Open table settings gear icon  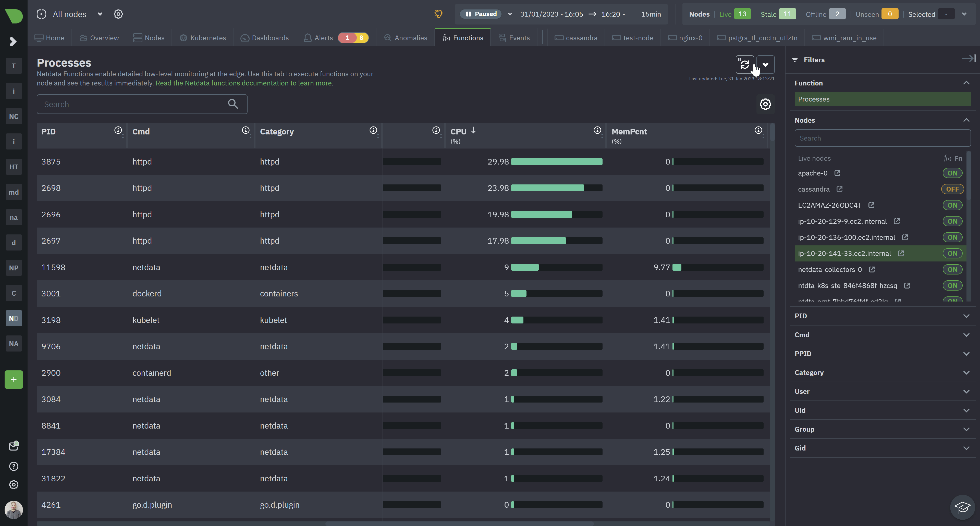(x=765, y=104)
